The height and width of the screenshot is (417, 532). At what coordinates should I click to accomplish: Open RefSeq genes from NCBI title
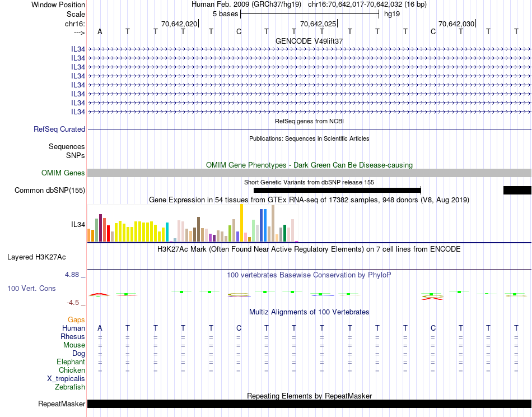[309, 121]
